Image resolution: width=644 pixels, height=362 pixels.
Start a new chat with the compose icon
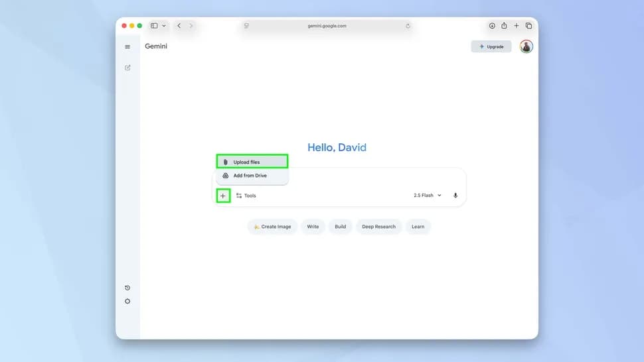point(127,68)
